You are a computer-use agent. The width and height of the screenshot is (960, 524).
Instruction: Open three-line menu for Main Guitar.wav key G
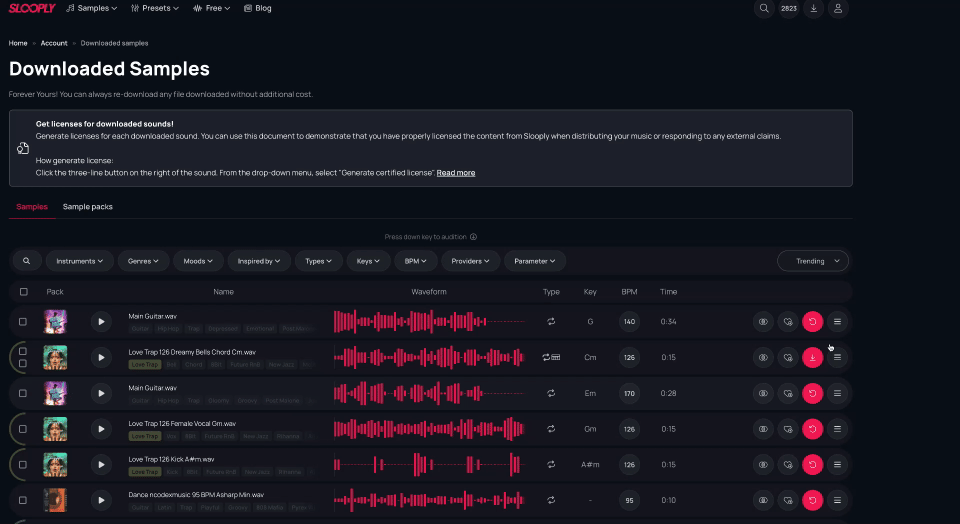pos(837,321)
